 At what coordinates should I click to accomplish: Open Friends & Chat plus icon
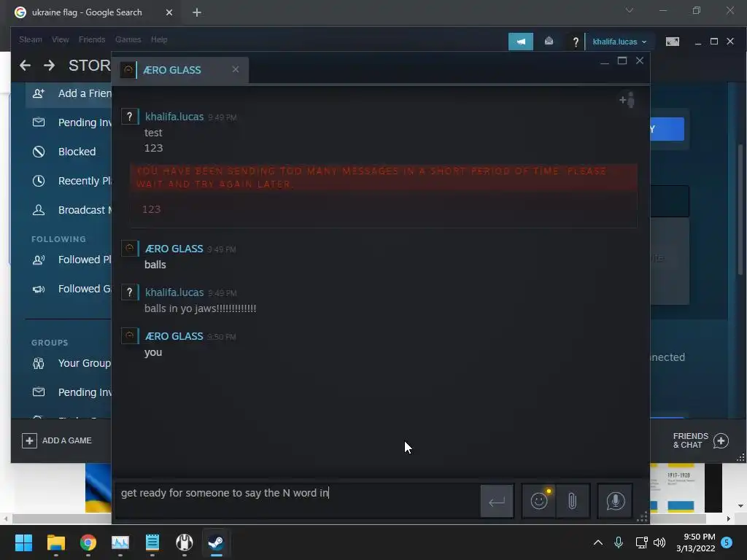(x=721, y=441)
